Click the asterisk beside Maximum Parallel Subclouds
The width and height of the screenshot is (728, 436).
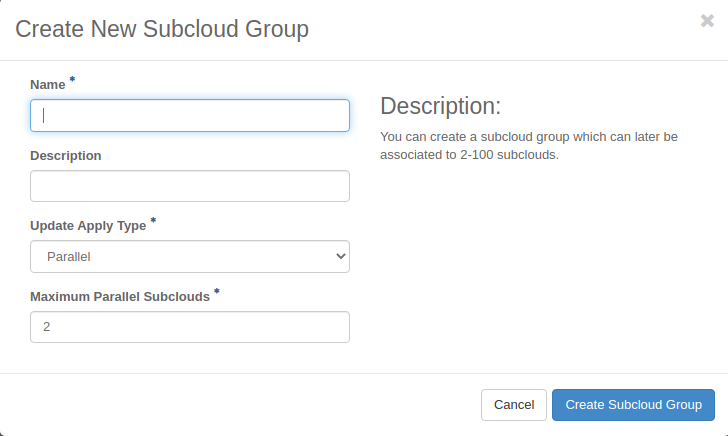[x=217, y=291]
